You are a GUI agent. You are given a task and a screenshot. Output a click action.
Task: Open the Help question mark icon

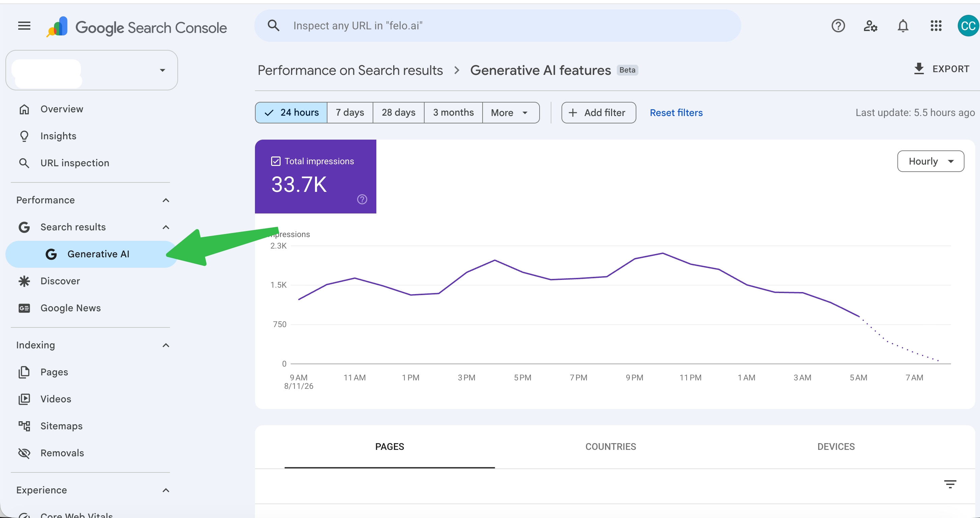[x=838, y=26]
